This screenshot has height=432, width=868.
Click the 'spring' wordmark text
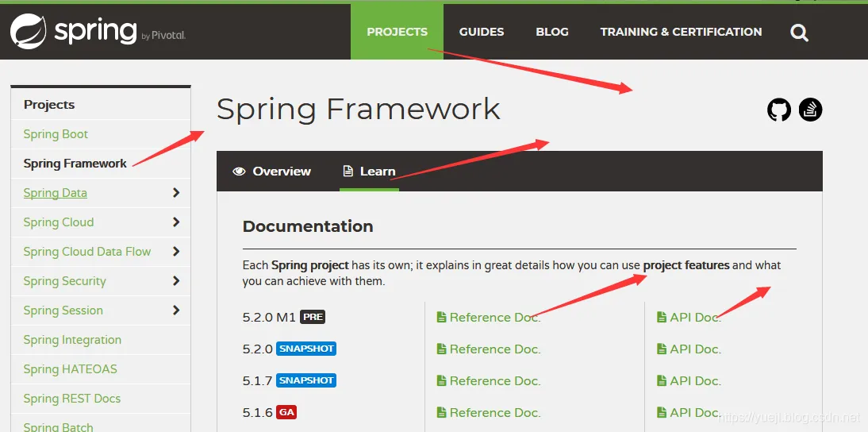94,32
